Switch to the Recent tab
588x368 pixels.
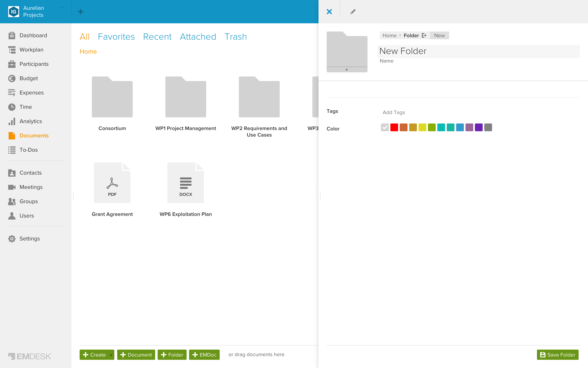pos(157,37)
